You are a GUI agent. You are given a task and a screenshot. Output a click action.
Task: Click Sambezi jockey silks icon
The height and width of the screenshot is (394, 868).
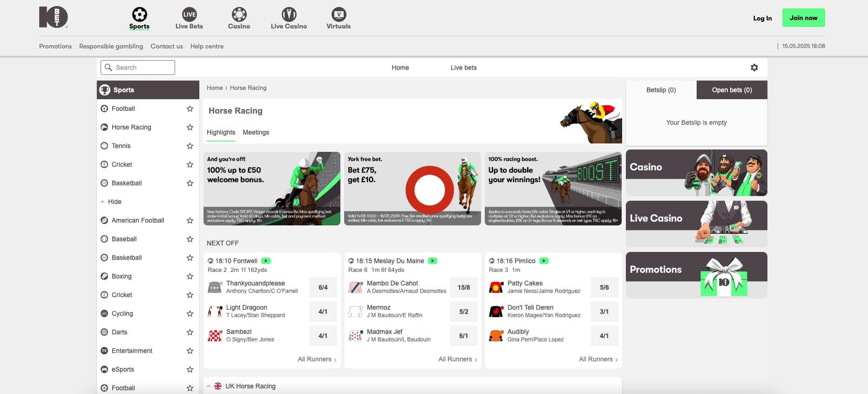pyautogui.click(x=215, y=336)
